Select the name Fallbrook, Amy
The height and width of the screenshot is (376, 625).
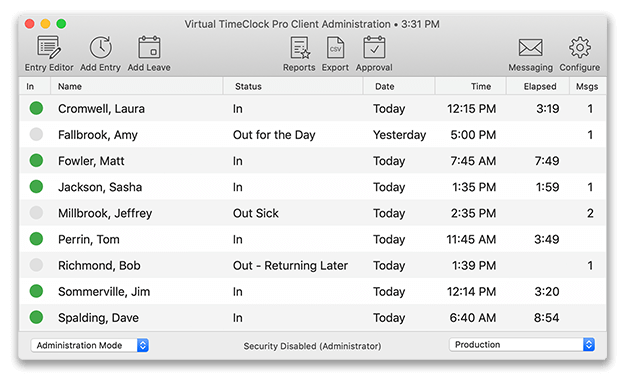click(x=98, y=135)
